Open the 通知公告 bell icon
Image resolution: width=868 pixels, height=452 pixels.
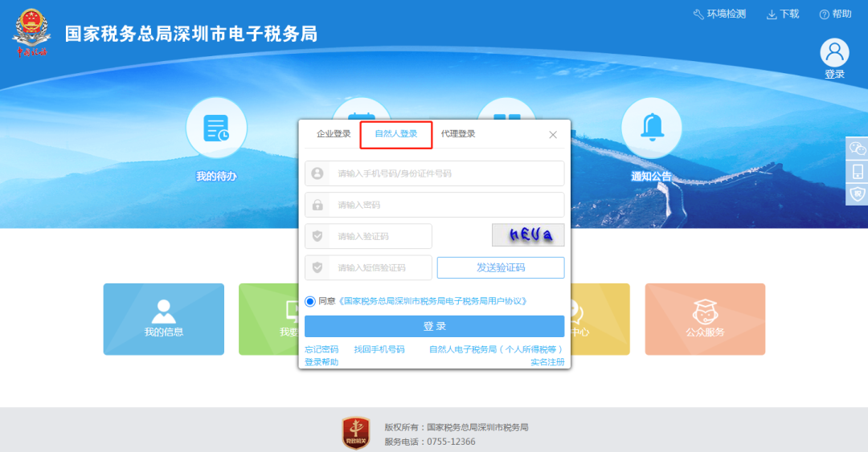tap(652, 128)
